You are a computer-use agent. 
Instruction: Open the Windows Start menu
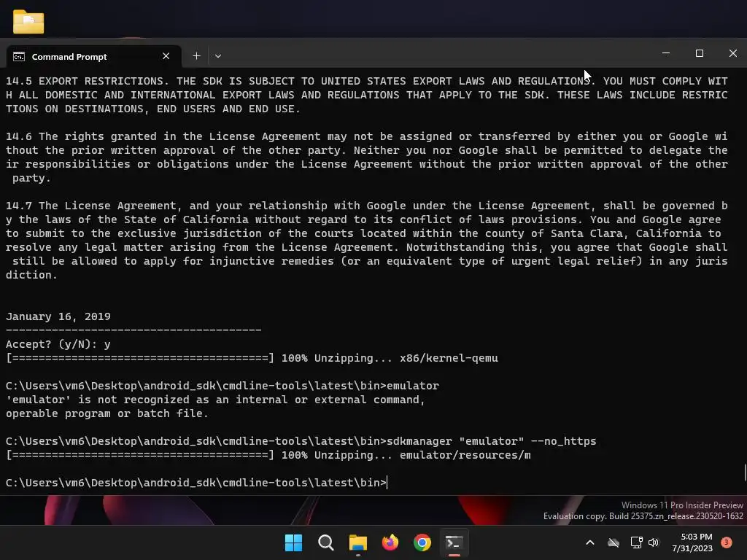[x=293, y=542]
